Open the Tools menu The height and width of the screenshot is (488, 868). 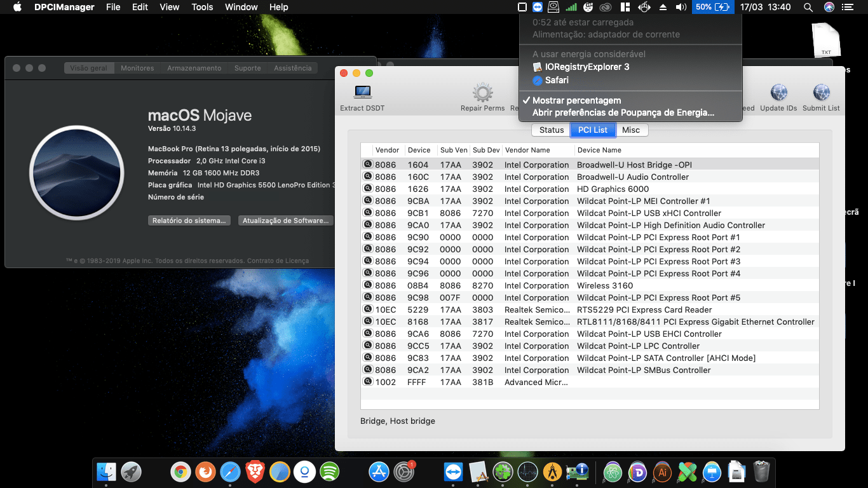tap(201, 7)
